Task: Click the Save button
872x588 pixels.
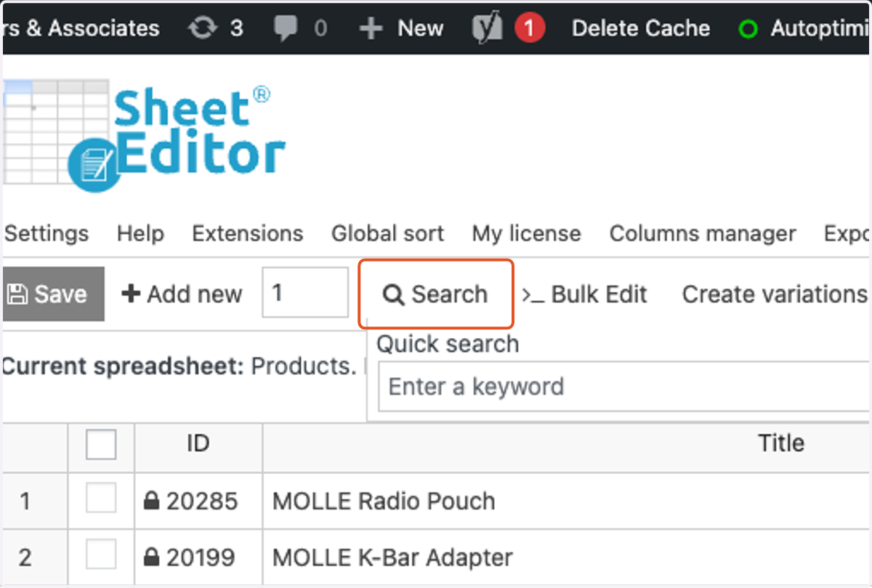Action: (x=54, y=294)
